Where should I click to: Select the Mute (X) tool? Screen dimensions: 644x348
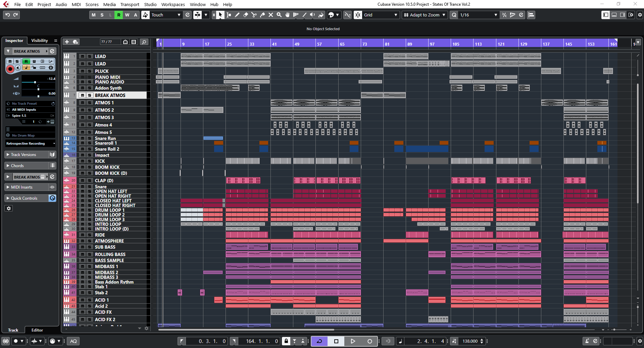271,15
